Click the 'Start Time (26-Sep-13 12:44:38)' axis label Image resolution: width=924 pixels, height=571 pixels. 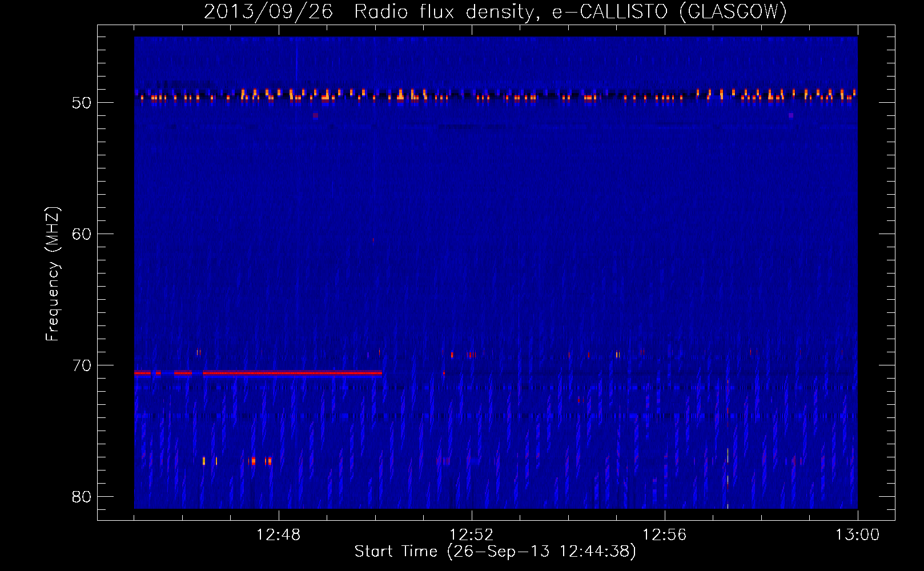coord(495,552)
